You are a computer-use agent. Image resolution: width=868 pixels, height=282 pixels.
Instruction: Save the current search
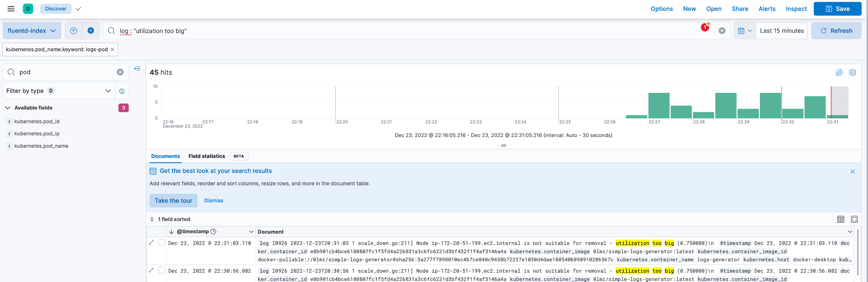pos(837,8)
